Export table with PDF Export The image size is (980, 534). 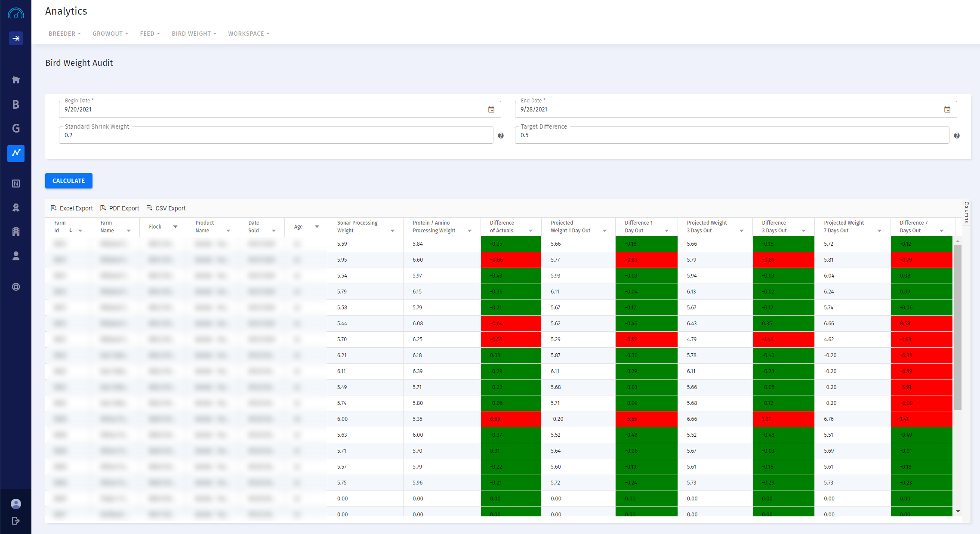point(120,208)
